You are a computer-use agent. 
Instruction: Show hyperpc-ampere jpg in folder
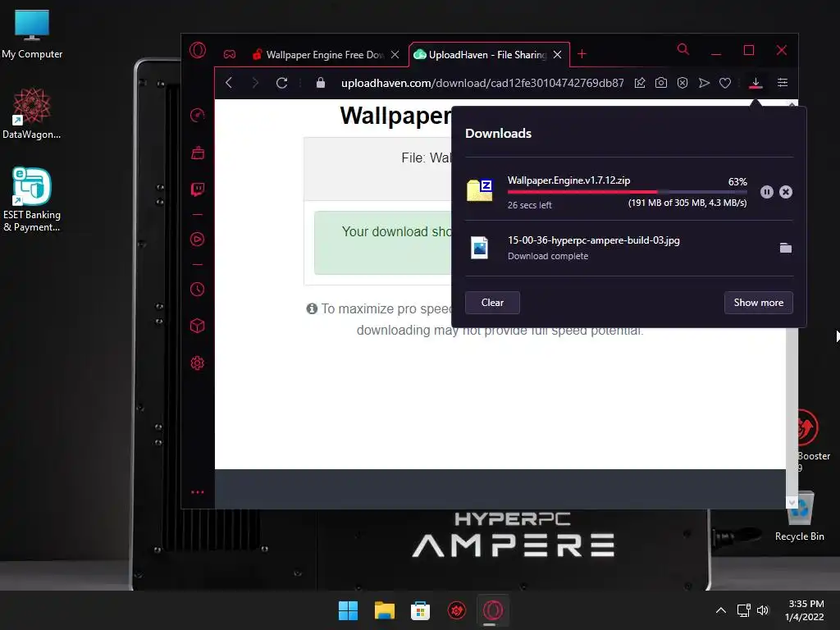coord(785,248)
